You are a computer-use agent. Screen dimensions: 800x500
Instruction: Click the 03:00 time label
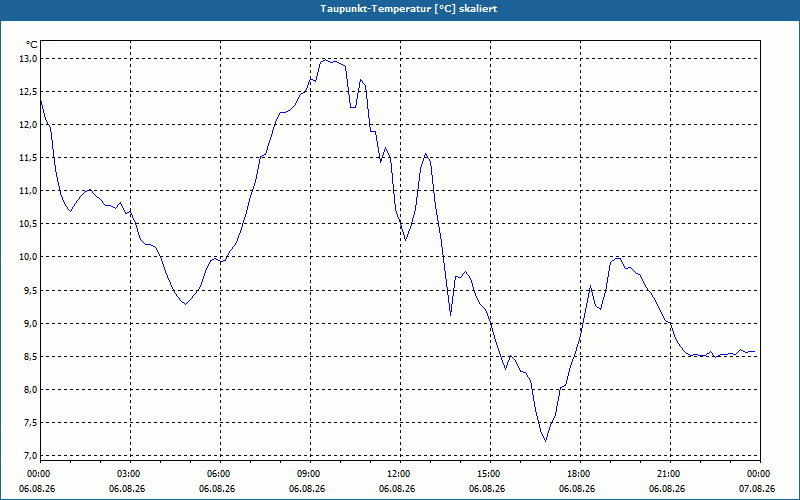coord(131,474)
